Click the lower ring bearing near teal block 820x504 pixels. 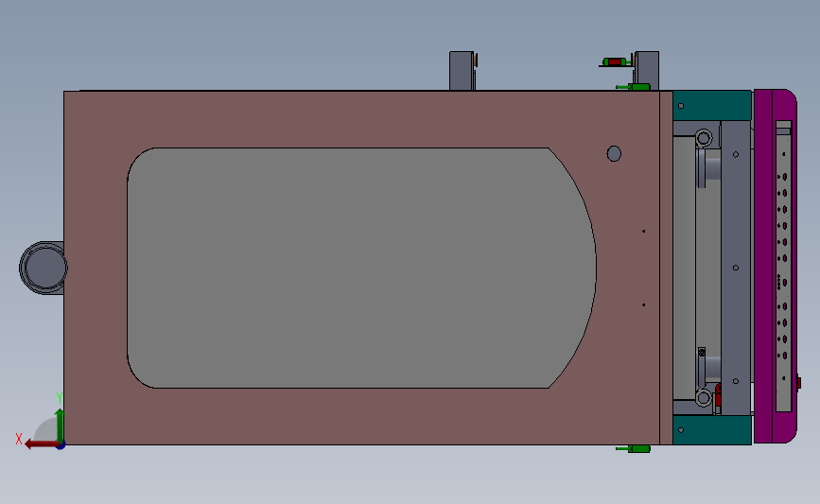pos(704,398)
